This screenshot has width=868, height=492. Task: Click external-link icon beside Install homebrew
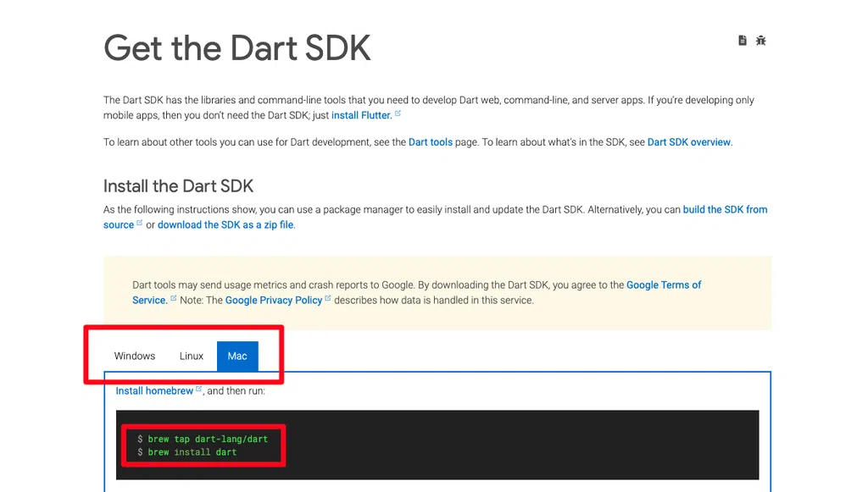coord(198,389)
